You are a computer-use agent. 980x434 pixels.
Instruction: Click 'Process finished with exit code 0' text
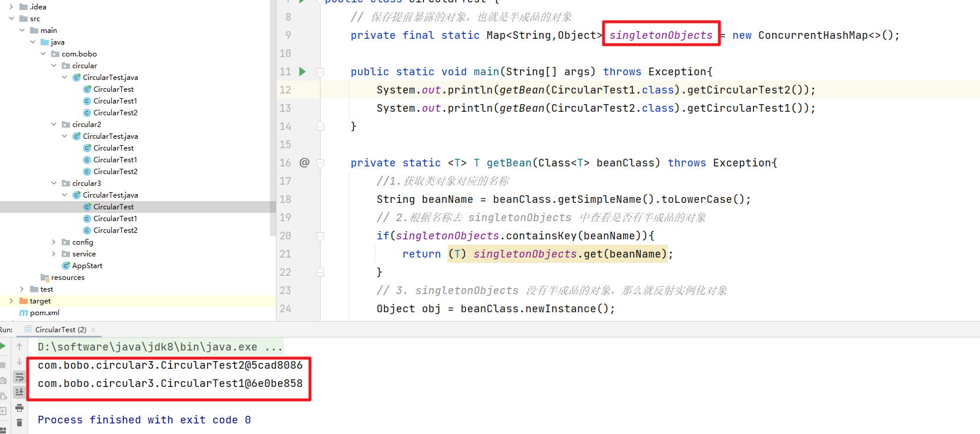tap(144, 420)
